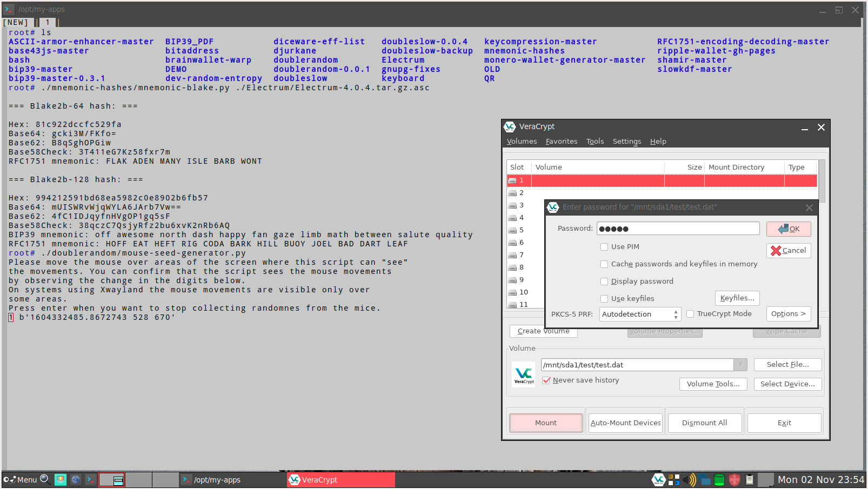Launch the terminal icon beside the globe icon
Screen dimensions: 868x489
point(91,479)
